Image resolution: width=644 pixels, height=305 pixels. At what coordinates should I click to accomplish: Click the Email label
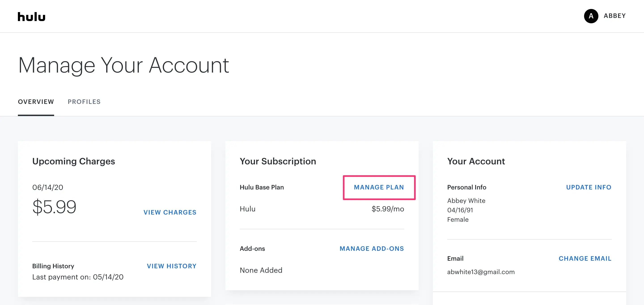tap(455, 258)
